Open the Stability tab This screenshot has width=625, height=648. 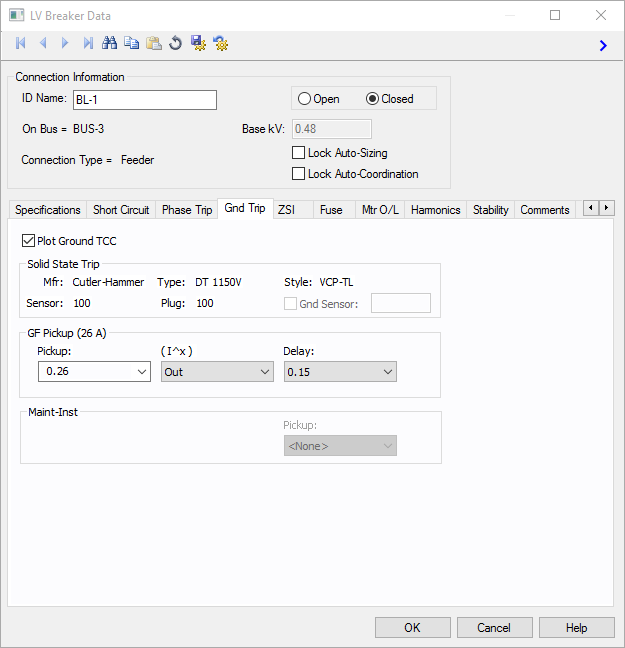[x=491, y=210]
